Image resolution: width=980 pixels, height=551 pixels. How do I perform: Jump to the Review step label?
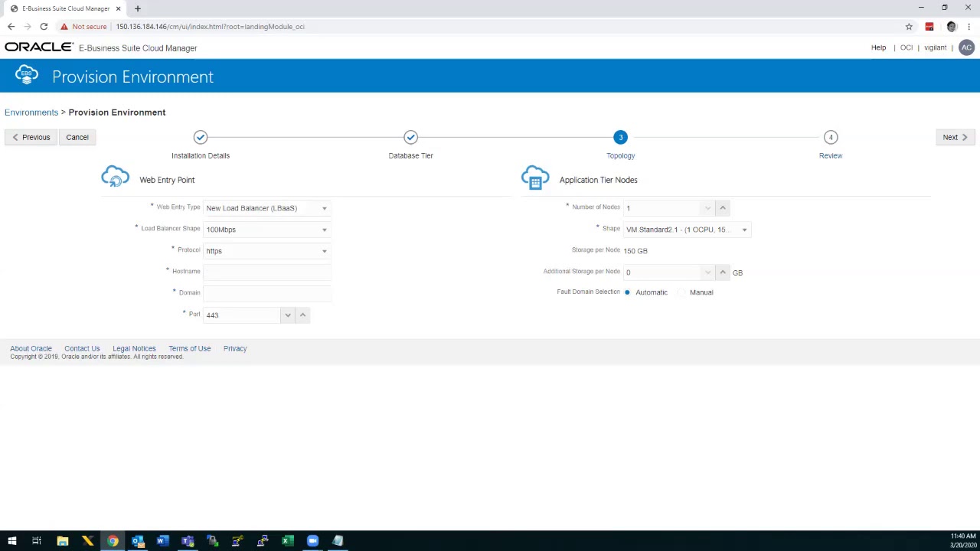coord(831,155)
